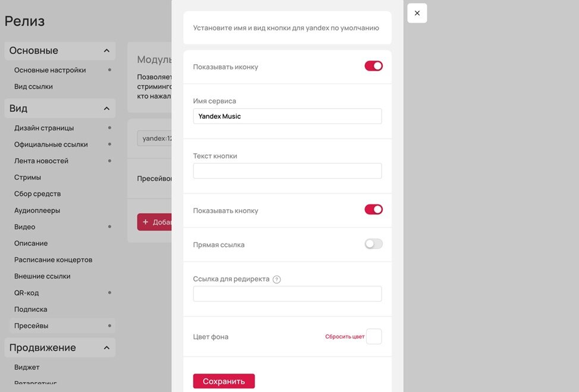Turn off the Показывать кнопку switch
This screenshot has width=579, height=392.
[373, 210]
